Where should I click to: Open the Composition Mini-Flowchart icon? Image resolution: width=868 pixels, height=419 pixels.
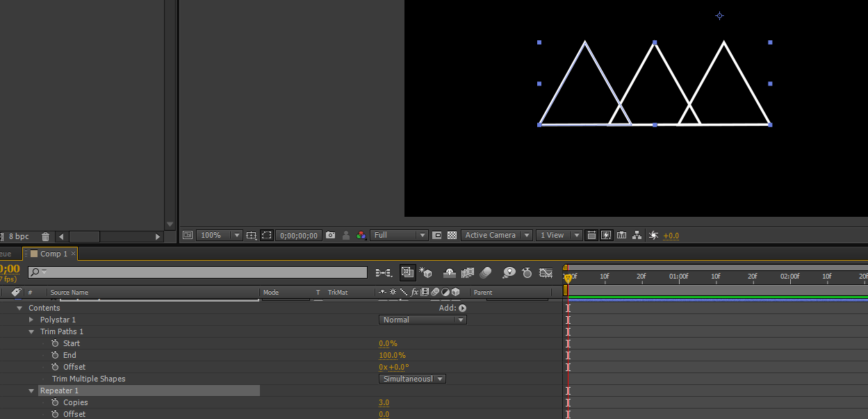pyautogui.click(x=383, y=273)
